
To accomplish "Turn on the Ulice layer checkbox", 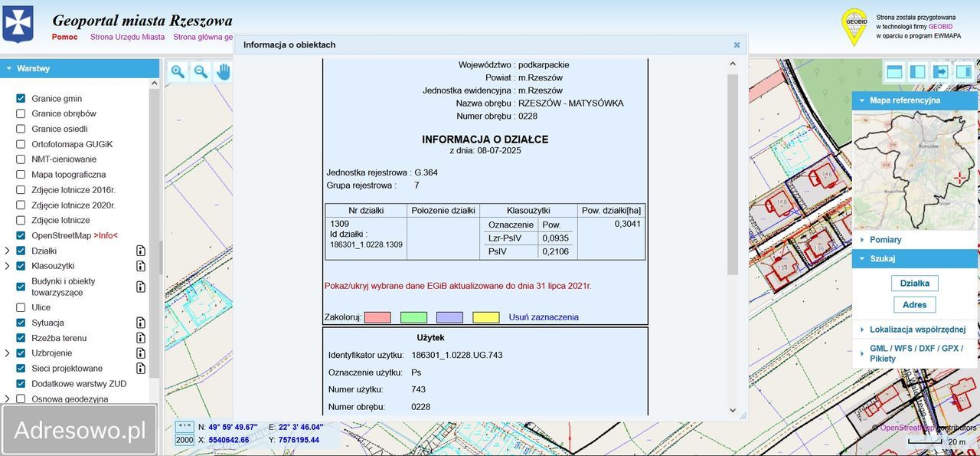I will tap(21, 307).
